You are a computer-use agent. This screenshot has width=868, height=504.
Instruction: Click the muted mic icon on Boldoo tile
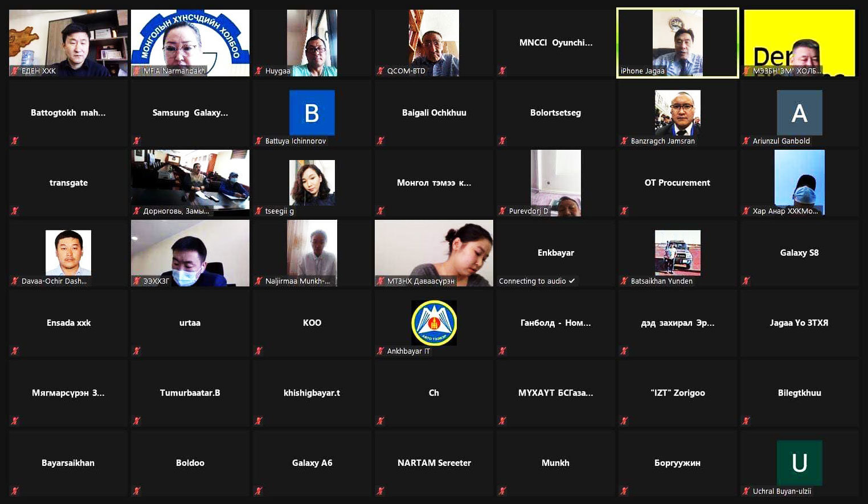click(x=137, y=491)
